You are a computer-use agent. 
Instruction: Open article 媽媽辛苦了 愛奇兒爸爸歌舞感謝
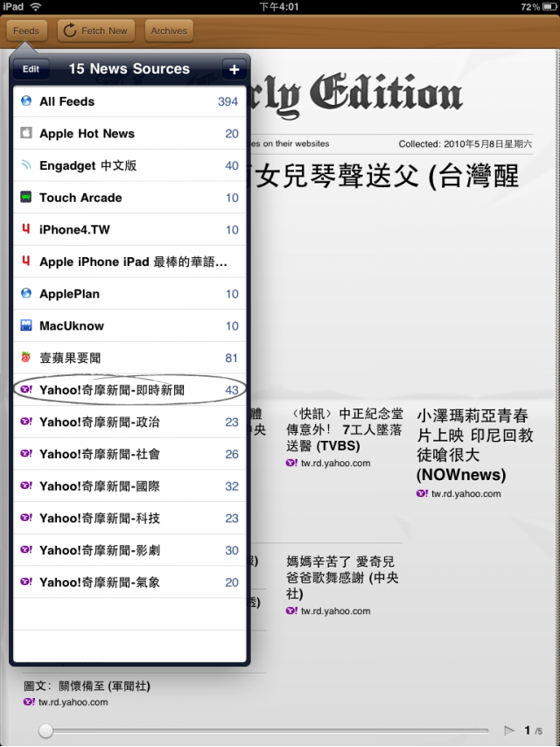click(x=342, y=577)
